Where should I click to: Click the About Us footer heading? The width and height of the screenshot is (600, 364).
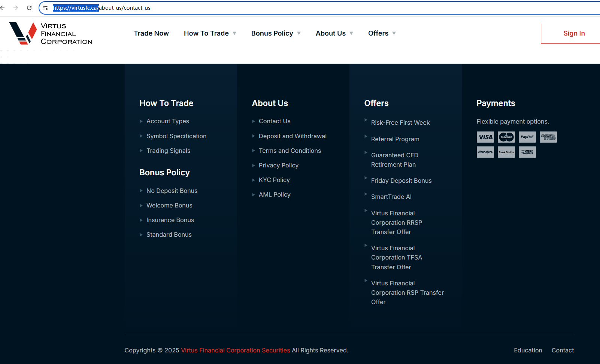270,103
